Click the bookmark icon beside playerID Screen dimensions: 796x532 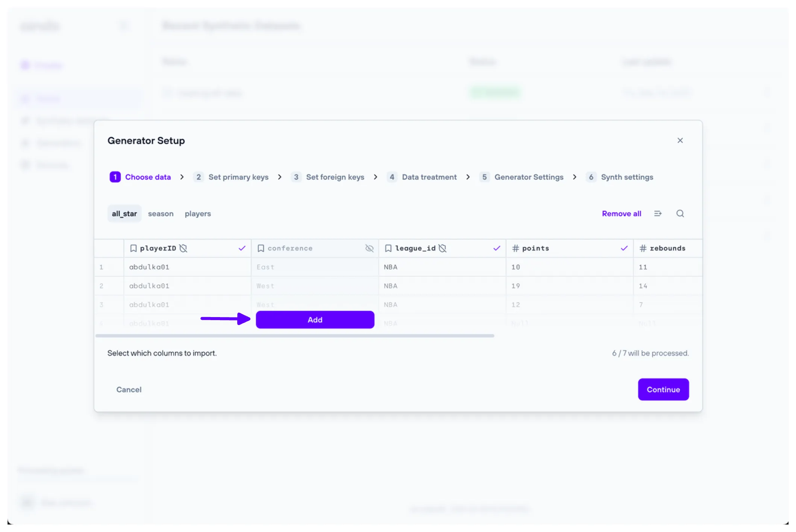coord(133,248)
